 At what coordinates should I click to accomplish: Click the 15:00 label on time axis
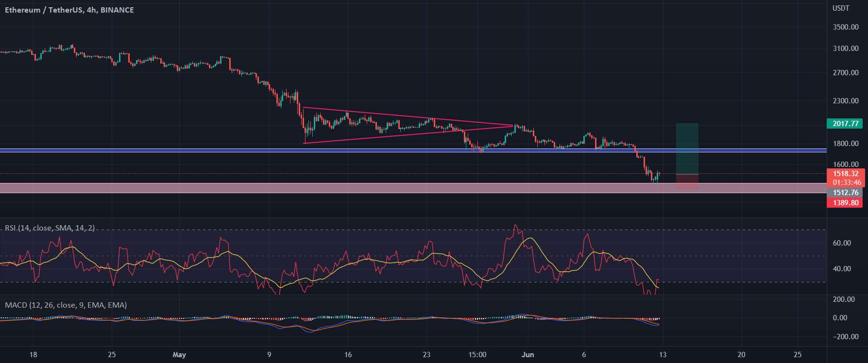coord(477,355)
